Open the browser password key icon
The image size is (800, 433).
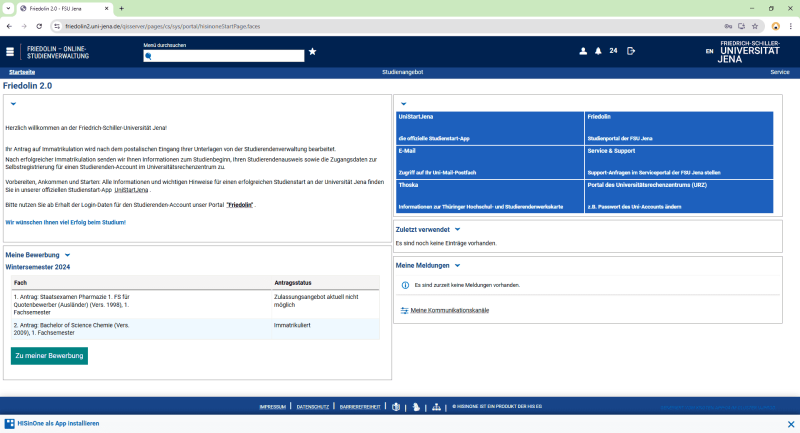728,26
